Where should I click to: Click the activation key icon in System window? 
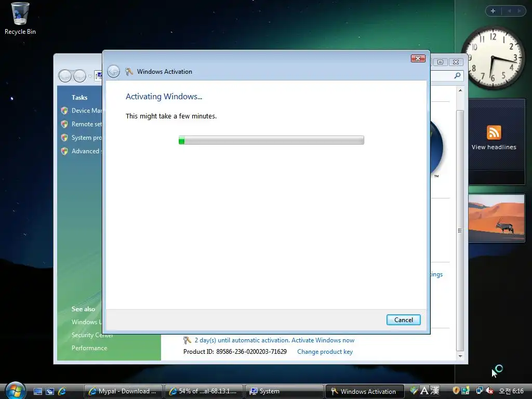187,340
